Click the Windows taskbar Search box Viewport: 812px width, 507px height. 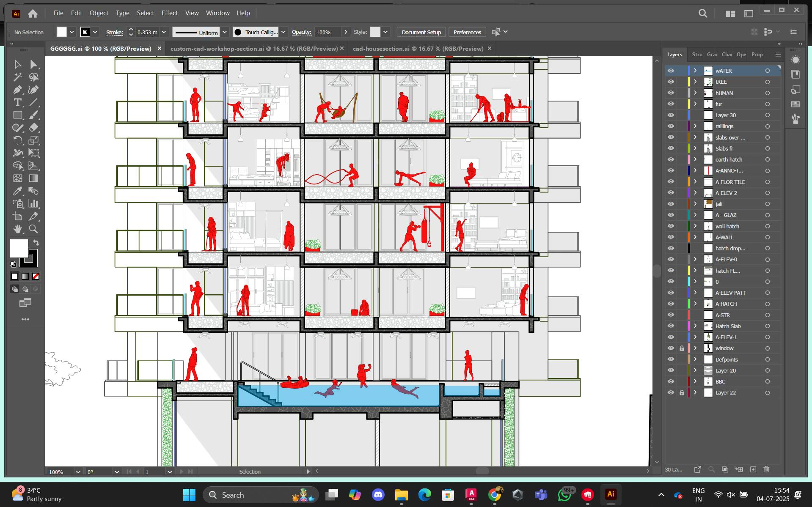[x=260, y=495]
